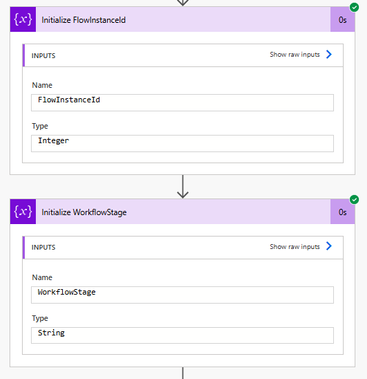The image size is (367, 379).
Task: Click the INPUTS heading in FlowInstanceId card
Action: click(x=43, y=56)
